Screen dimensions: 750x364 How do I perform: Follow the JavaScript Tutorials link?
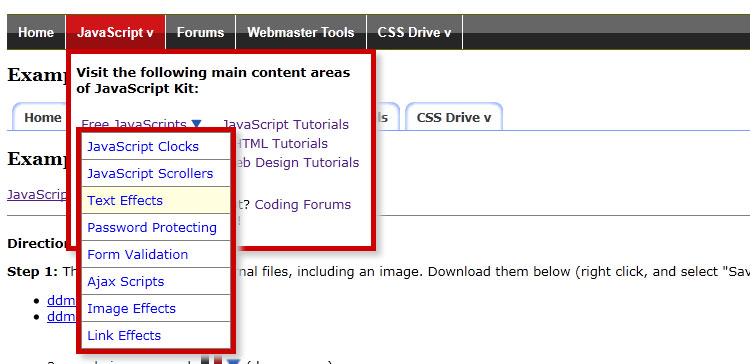[x=286, y=124]
